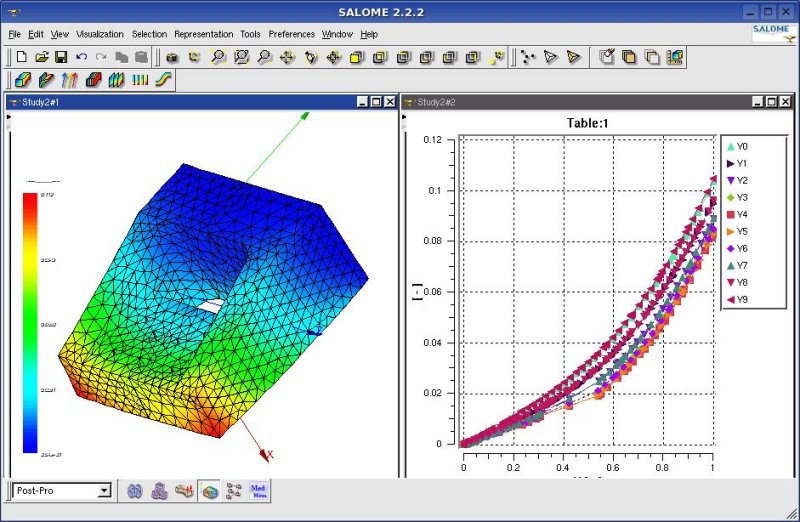Click the Fit Area magnifier with rectangle
The width and height of the screenshot is (800, 522).
pyautogui.click(x=241, y=57)
